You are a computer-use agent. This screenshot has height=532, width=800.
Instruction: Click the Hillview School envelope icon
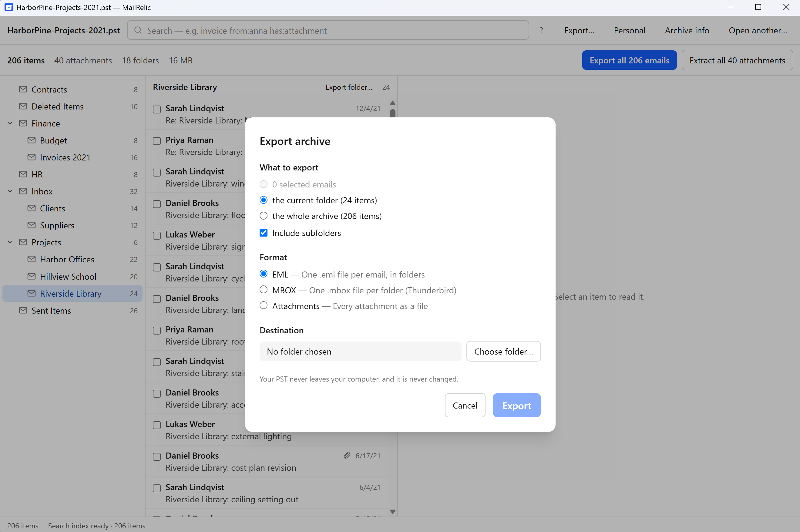tap(32, 277)
